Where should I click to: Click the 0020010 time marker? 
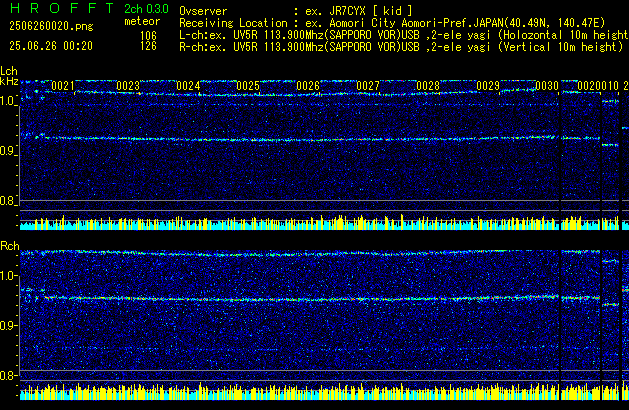(598, 86)
